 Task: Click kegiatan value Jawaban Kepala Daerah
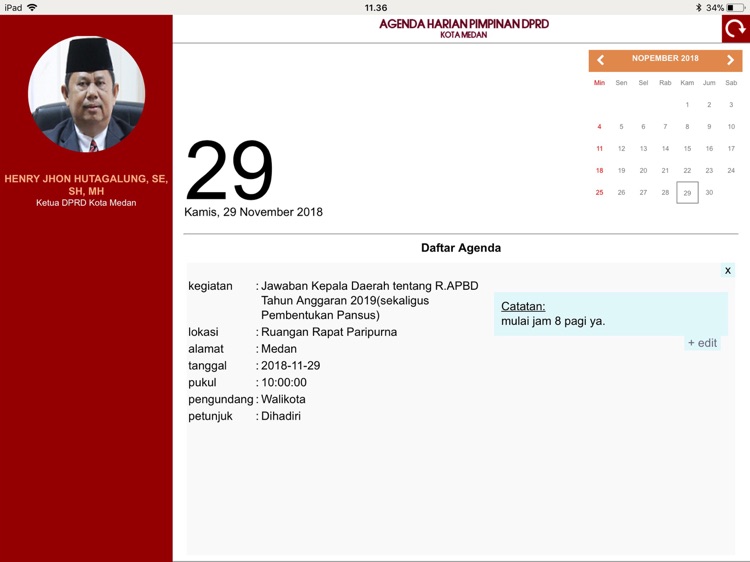370,300
